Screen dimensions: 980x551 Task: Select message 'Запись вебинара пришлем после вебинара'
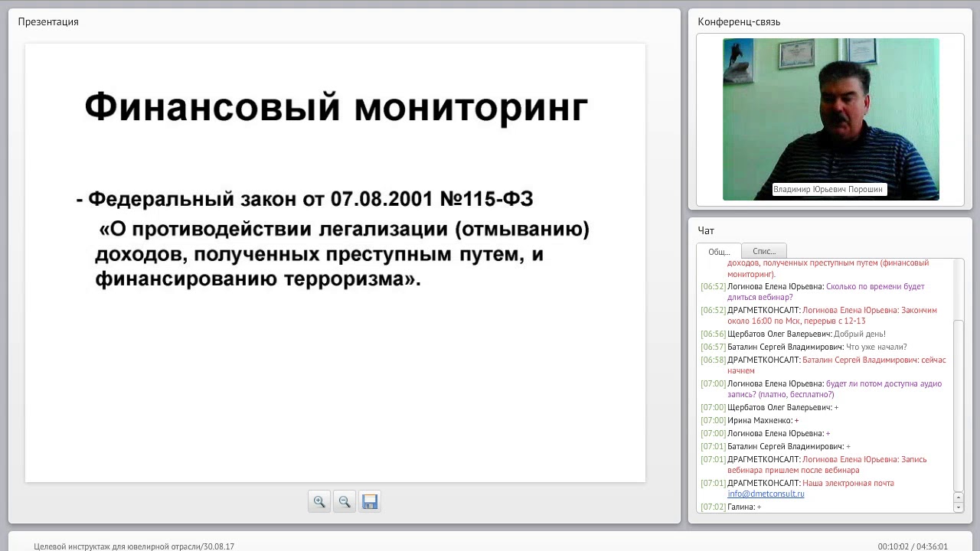(x=827, y=465)
